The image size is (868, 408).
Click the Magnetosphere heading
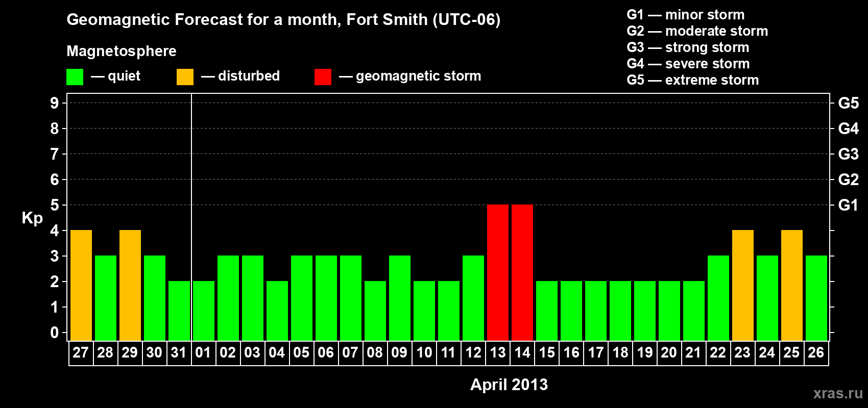[122, 51]
